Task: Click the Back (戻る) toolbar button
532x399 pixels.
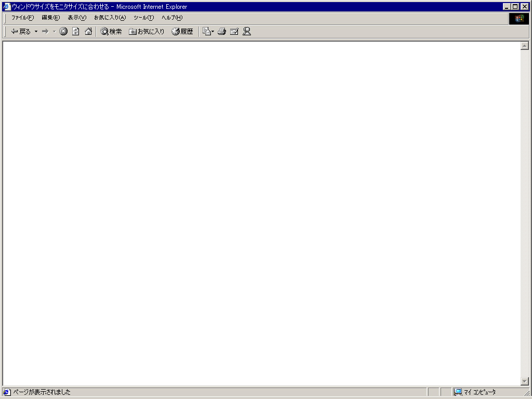Action: click(x=21, y=32)
